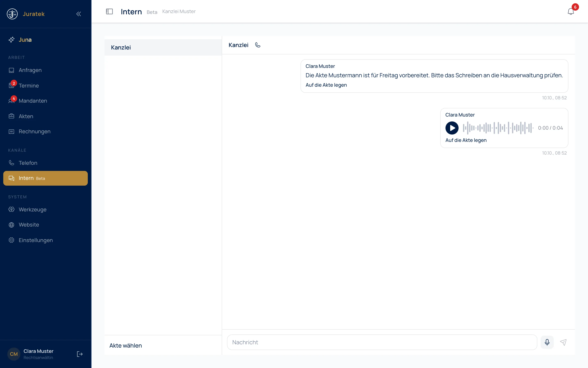Open notifications bell with 6 badge
The width and height of the screenshot is (588, 368).
pos(571,11)
